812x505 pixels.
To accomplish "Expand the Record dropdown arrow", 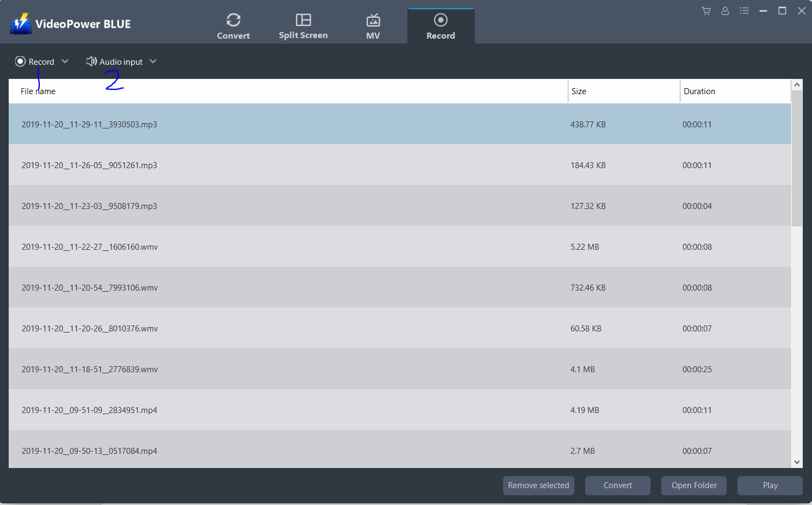I will click(x=65, y=61).
